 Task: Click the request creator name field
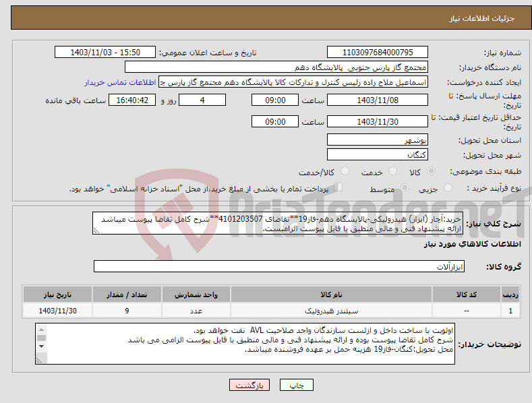pyautogui.click(x=293, y=82)
